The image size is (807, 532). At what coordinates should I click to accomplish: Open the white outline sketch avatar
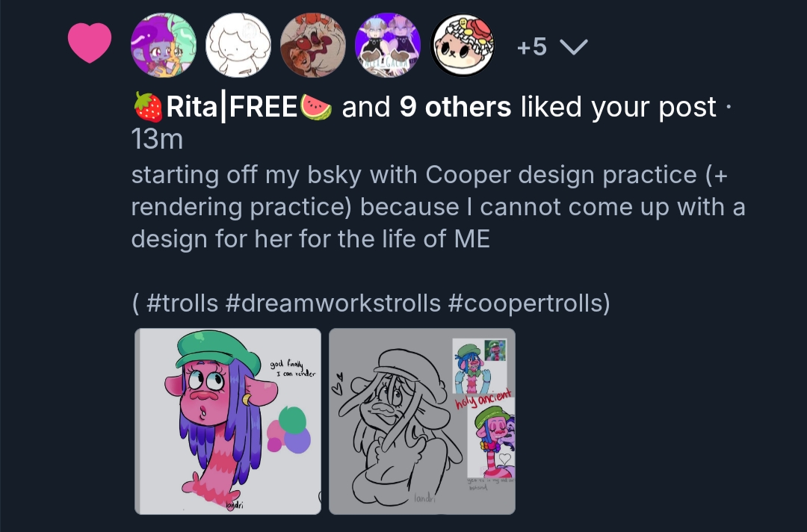238,46
